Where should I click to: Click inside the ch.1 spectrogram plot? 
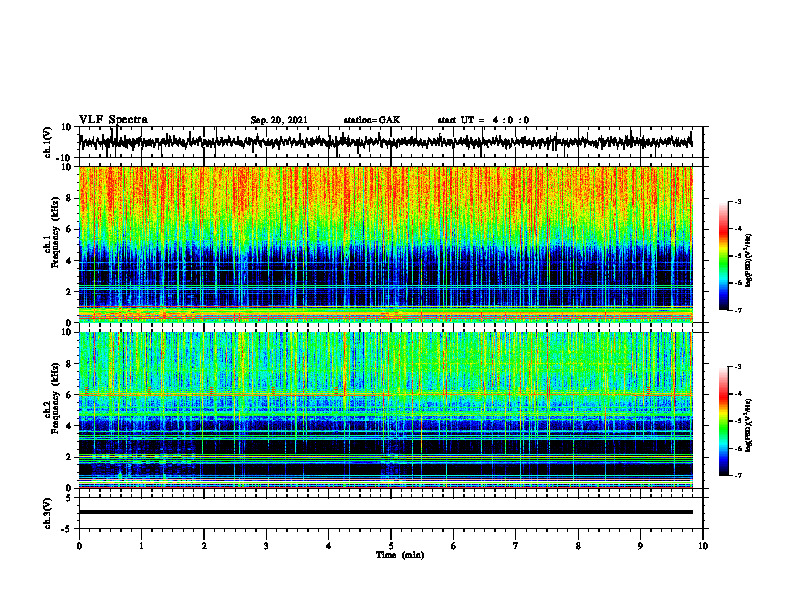[x=385, y=244]
